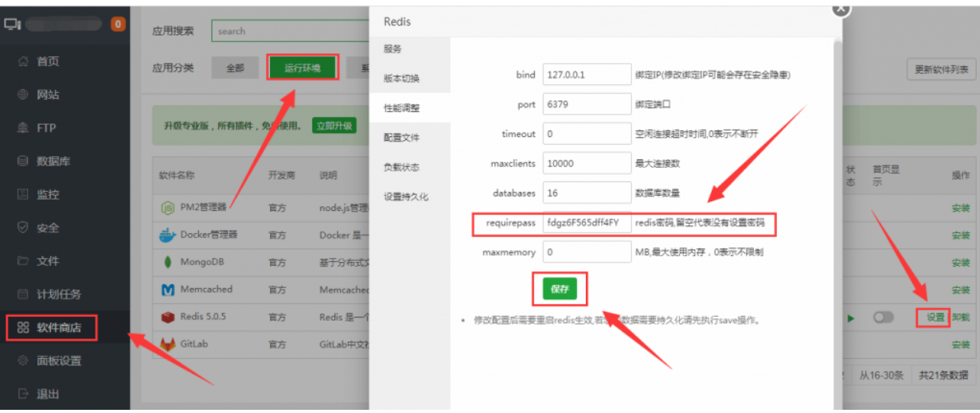The width and height of the screenshot is (980, 413).
Task: Click 软件名称 column header
Action: [177, 175]
